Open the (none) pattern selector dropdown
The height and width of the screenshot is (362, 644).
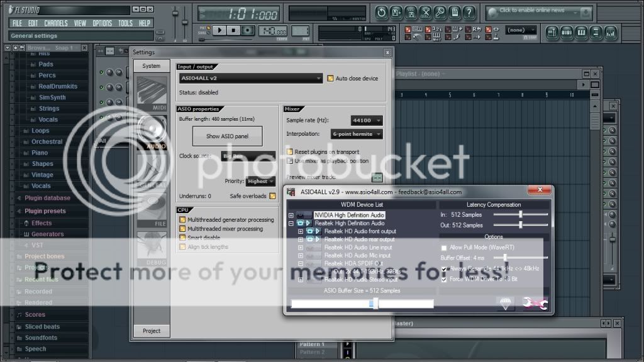coord(521,30)
